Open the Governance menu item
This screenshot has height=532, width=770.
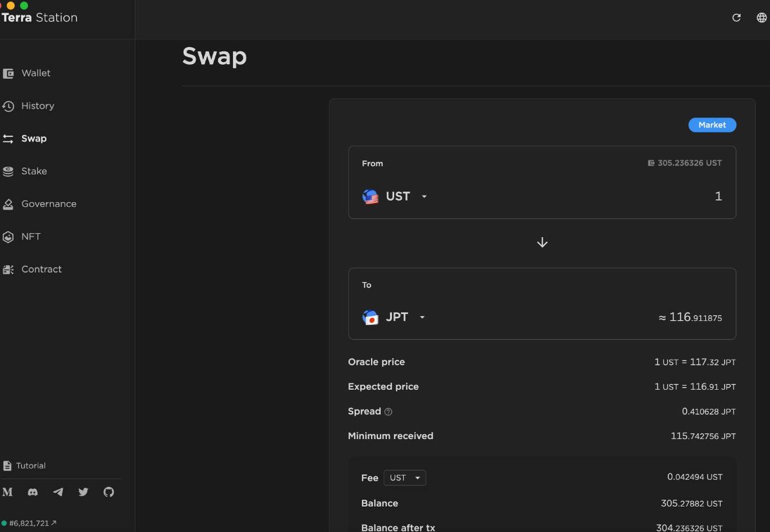point(49,204)
